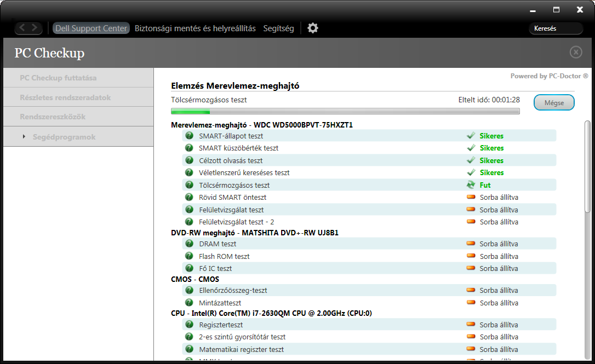Click the Powered by PC-Doctor text
The image size is (595, 364).
pyautogui.click(x=549, y=76)
